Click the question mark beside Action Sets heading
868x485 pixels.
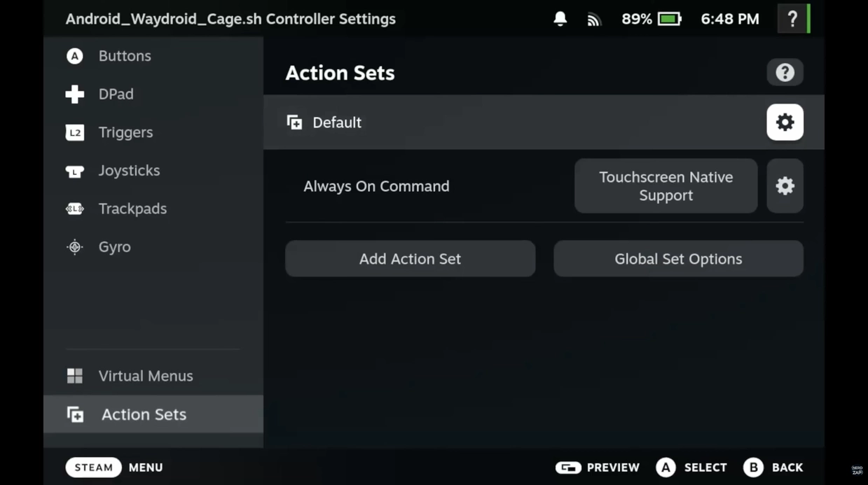[785, 72]
